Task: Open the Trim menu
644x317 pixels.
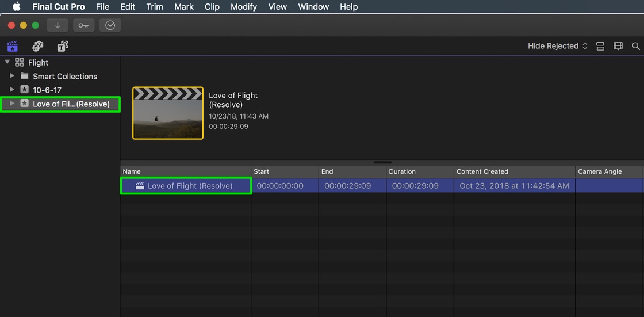Action: [155, 6]
